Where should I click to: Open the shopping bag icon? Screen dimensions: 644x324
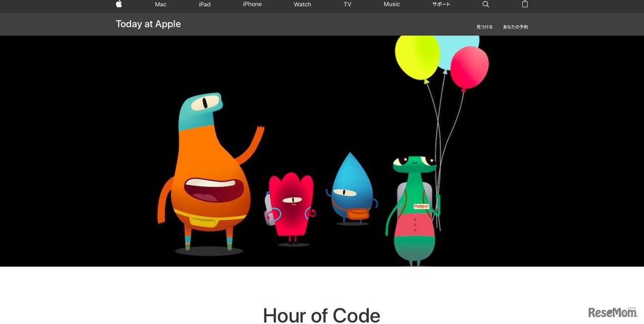pos(524,5)
